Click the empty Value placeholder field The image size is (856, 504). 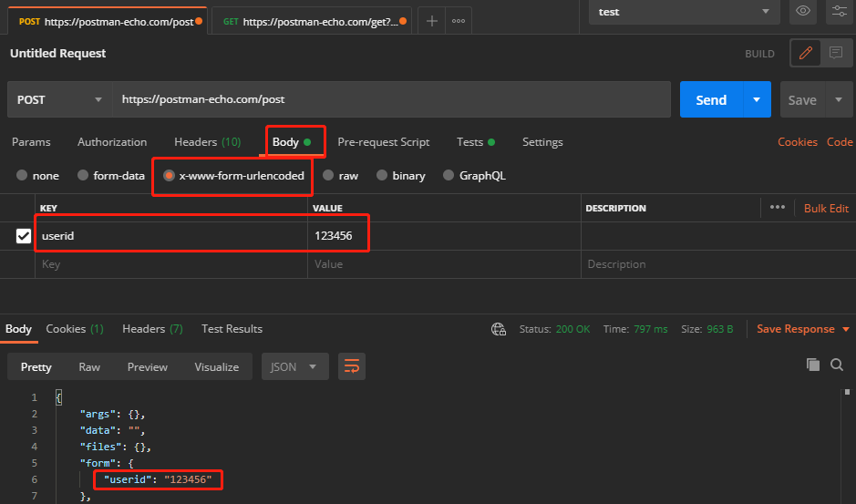(x=444, y=264)
